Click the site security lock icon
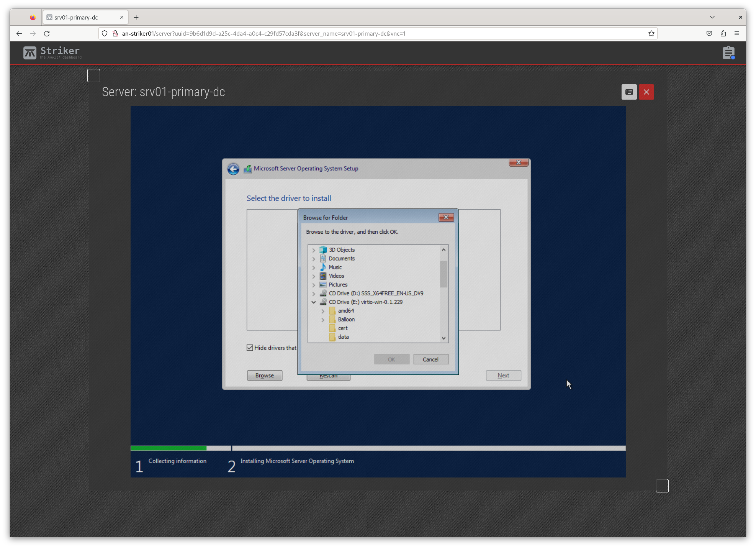The width and height of the screenshot is (756, 548). point(115,34)
